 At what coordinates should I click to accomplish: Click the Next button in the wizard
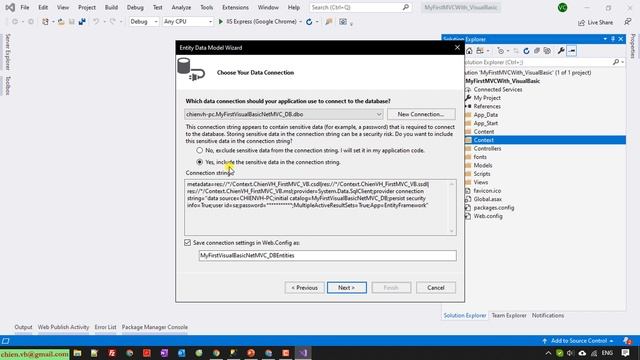[347, 288]
